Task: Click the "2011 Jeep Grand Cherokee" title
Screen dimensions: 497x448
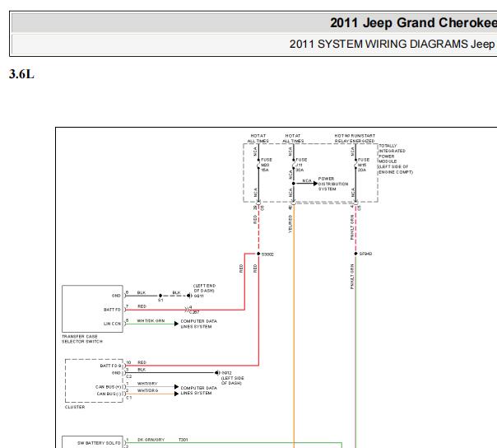Action: point(413,23)
